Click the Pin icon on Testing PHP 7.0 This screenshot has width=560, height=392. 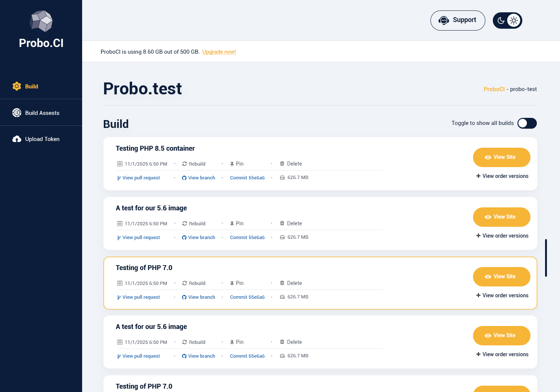[232, 283]
